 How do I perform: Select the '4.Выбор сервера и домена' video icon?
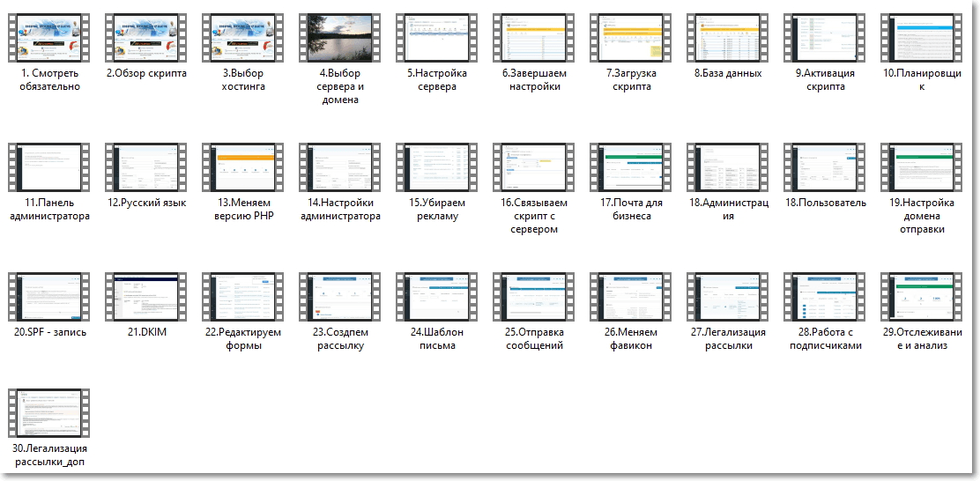(x=340, y=38)
